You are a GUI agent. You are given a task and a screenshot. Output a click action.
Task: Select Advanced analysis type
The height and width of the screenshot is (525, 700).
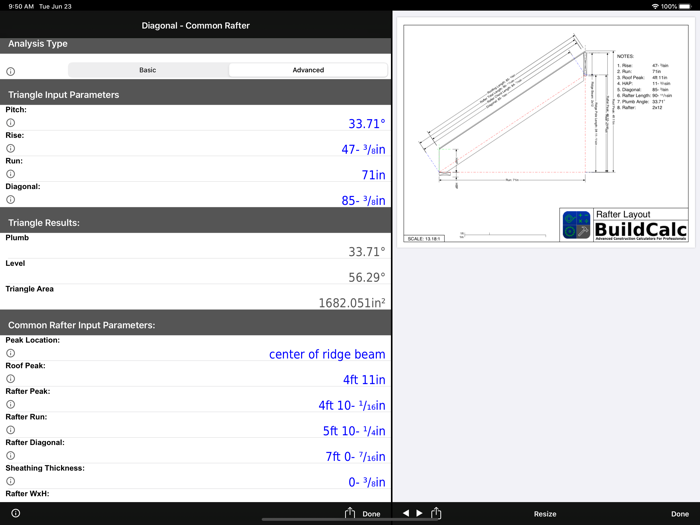[x=308, y=70]
